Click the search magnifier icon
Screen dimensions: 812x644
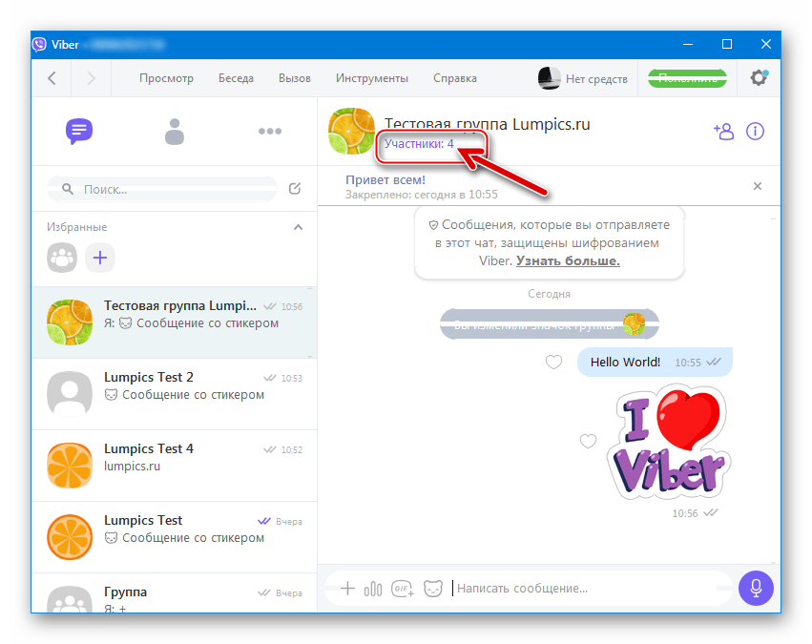(68, 189)
